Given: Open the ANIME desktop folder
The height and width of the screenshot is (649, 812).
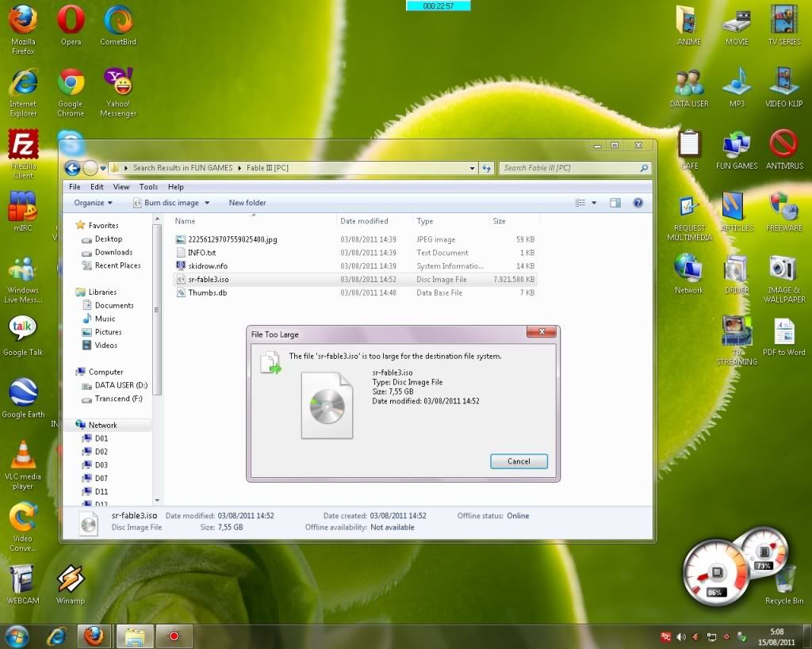Looking at the screenshot, I should [689, 25].
